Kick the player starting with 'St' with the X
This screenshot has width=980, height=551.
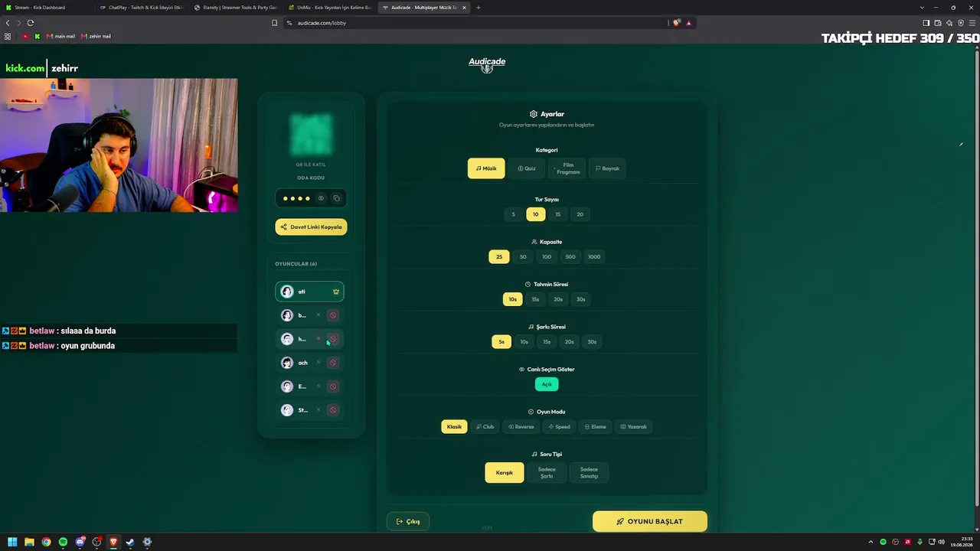pos(318,410)
